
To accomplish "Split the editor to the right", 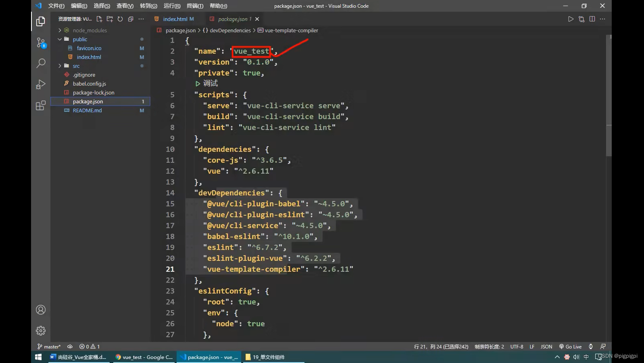I will tap(592, 19).
